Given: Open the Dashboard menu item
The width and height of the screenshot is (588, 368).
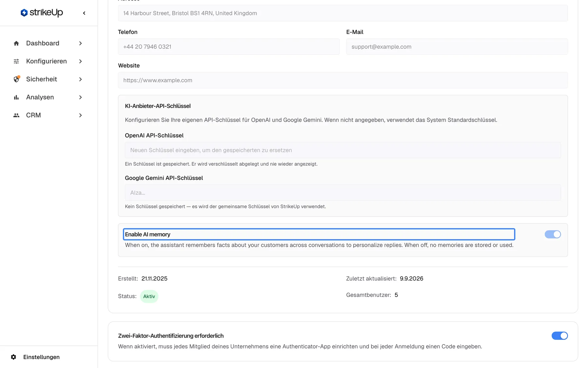Looking at the screenshot, I should 49,43.
